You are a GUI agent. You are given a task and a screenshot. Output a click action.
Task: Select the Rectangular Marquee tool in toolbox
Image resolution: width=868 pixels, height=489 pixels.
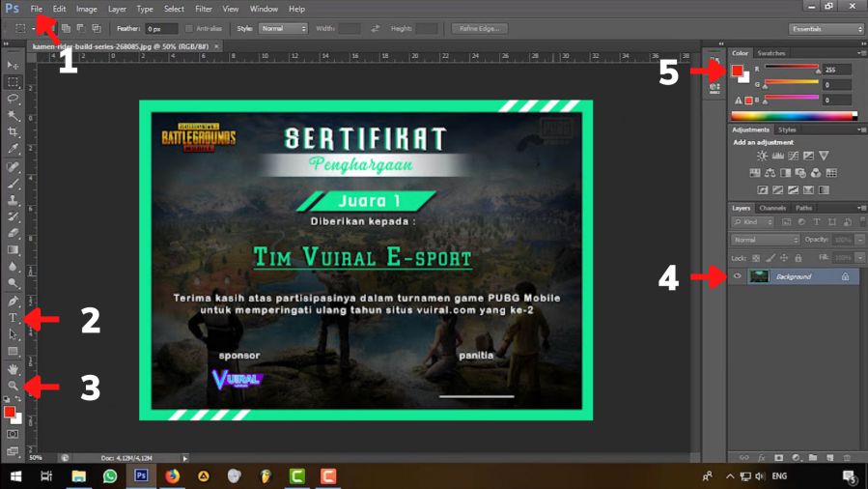coord(13,82)
